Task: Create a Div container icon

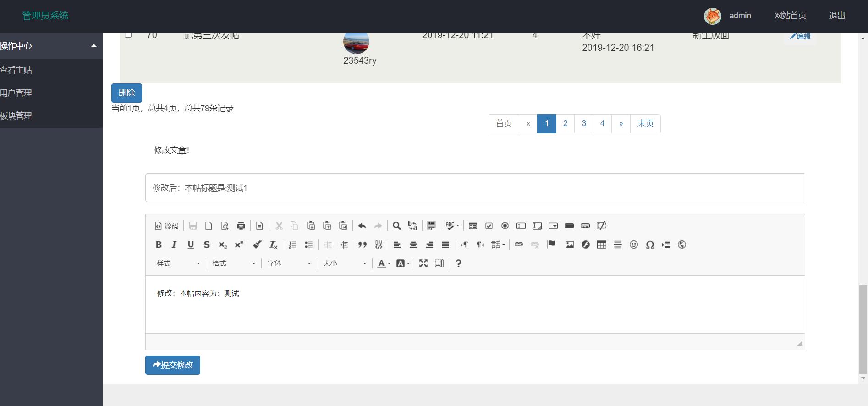Action: point(379,245)
